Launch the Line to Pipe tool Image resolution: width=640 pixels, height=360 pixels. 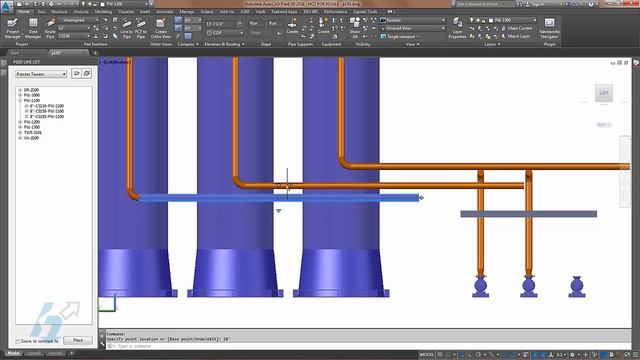[127, 28]
